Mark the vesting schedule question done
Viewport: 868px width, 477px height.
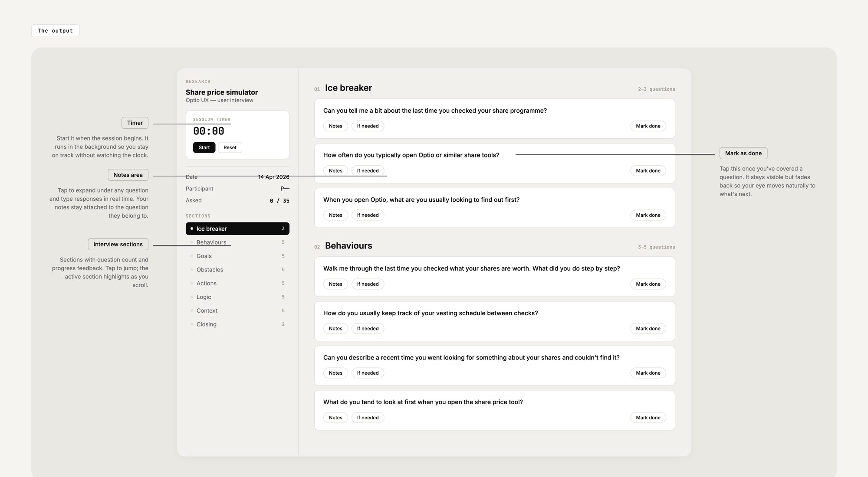(x=648, y=329)
